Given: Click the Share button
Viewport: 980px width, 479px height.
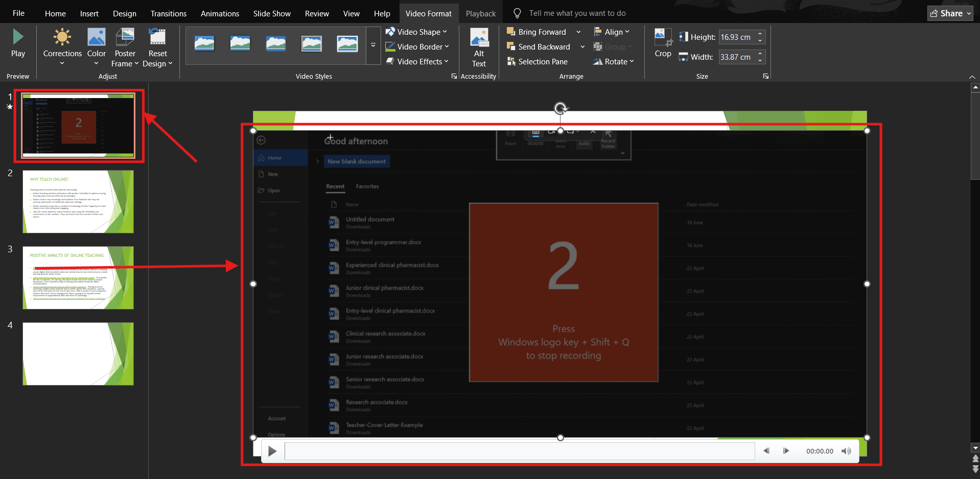Looking at the screenshot, I should tap(949, 13).
